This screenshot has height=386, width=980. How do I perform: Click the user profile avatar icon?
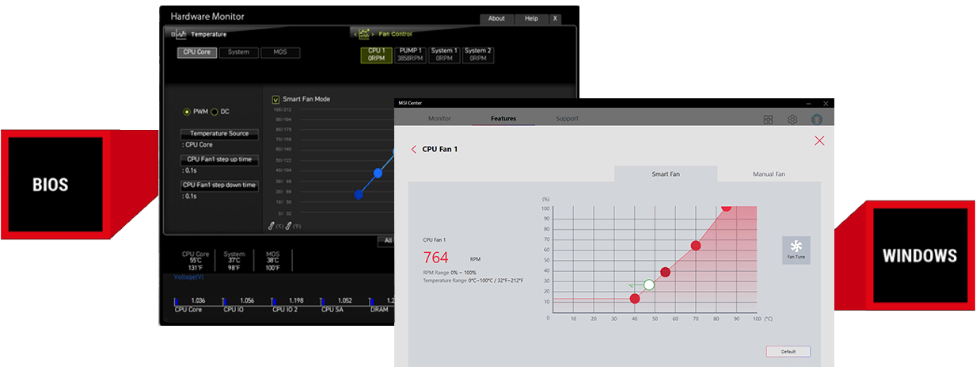[816, 120]
